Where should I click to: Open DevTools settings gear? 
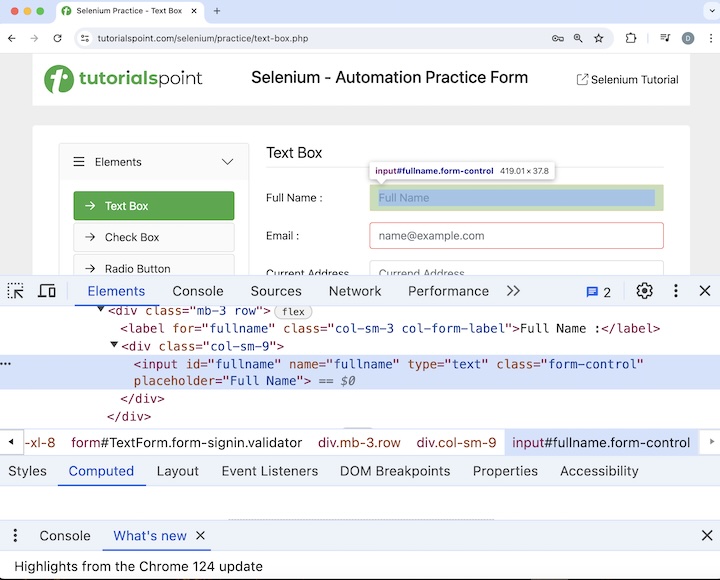coord(644,291)
